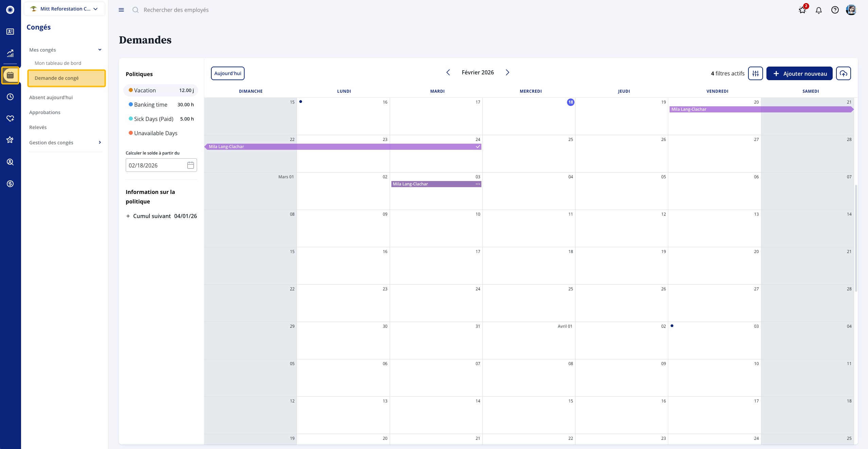Open the notifications bell
868x449 pixels.
click(819, 10)
